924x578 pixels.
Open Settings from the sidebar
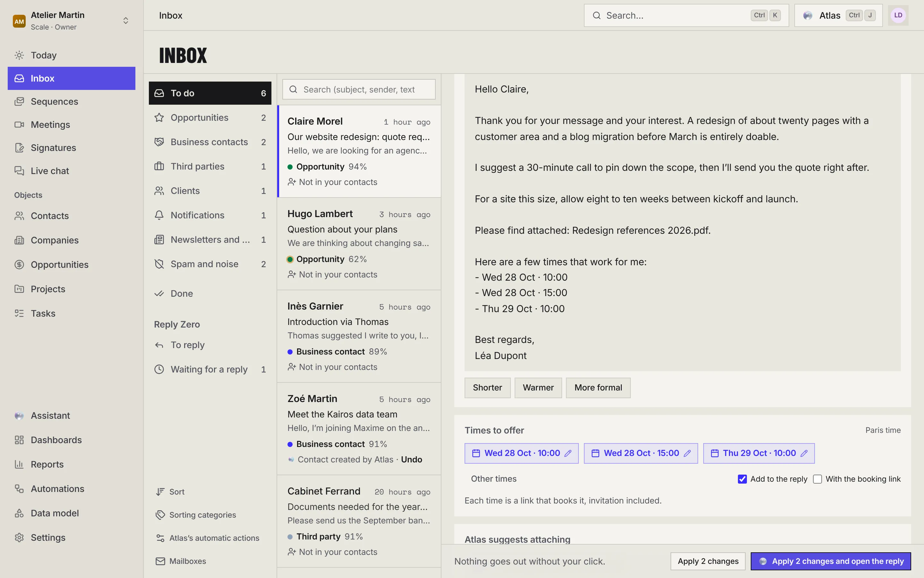(x=72, y=538)
